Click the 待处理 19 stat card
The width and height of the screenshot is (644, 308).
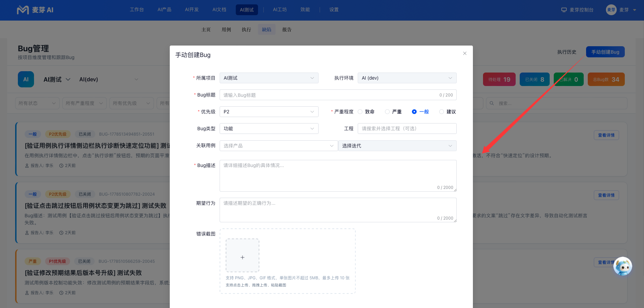click(x=499, y=79)
